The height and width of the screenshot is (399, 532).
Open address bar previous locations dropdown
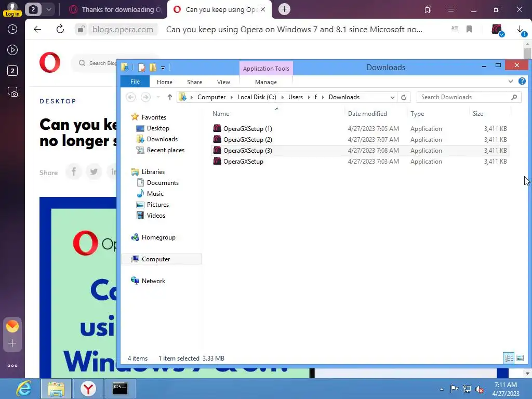[392, 97]
